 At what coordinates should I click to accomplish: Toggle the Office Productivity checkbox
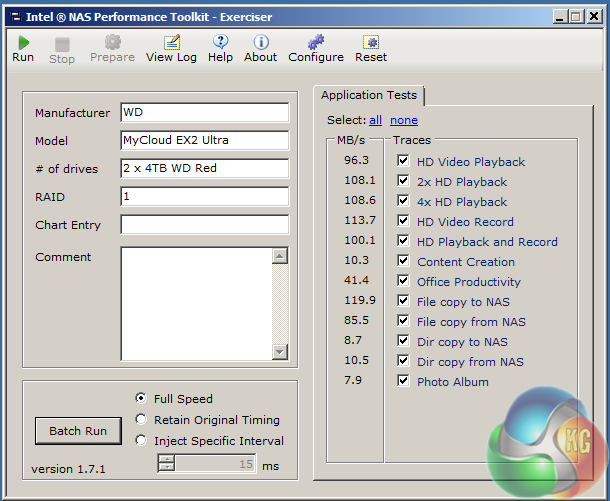click(x=403, y=282)
